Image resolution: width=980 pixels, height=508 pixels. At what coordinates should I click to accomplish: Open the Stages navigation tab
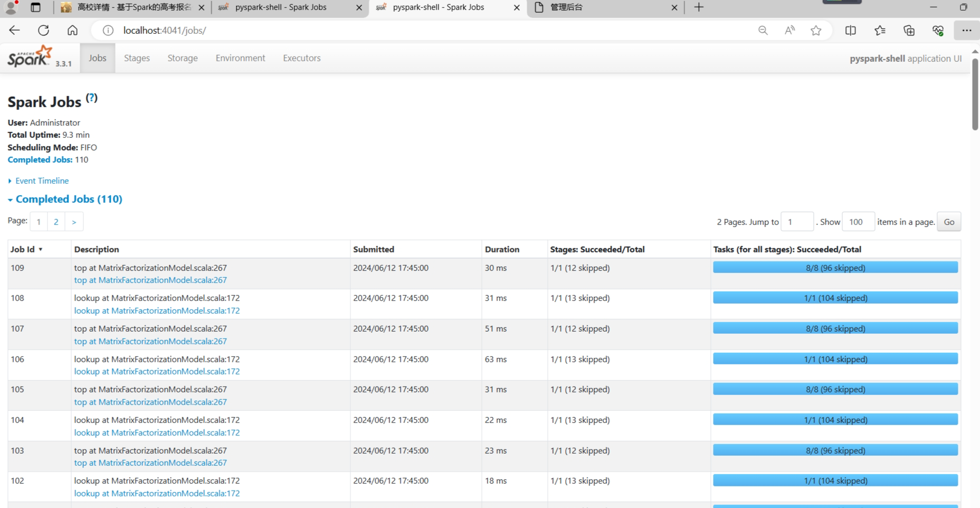point(137,58)
